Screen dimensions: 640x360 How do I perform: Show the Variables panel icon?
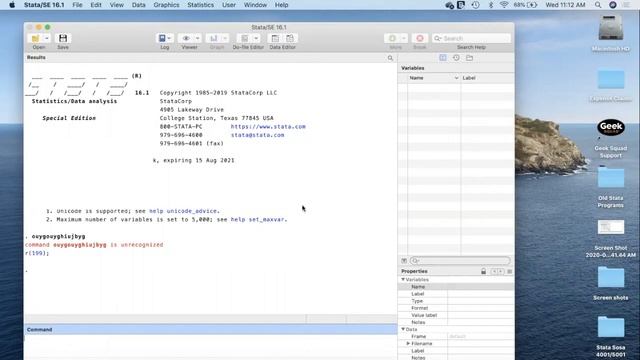443,58
